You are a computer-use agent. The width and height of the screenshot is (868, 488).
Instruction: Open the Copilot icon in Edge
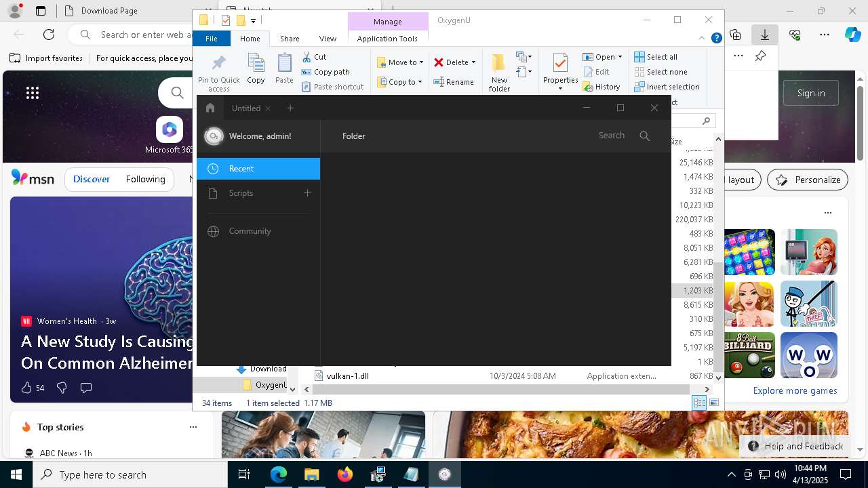click(852, 35)
